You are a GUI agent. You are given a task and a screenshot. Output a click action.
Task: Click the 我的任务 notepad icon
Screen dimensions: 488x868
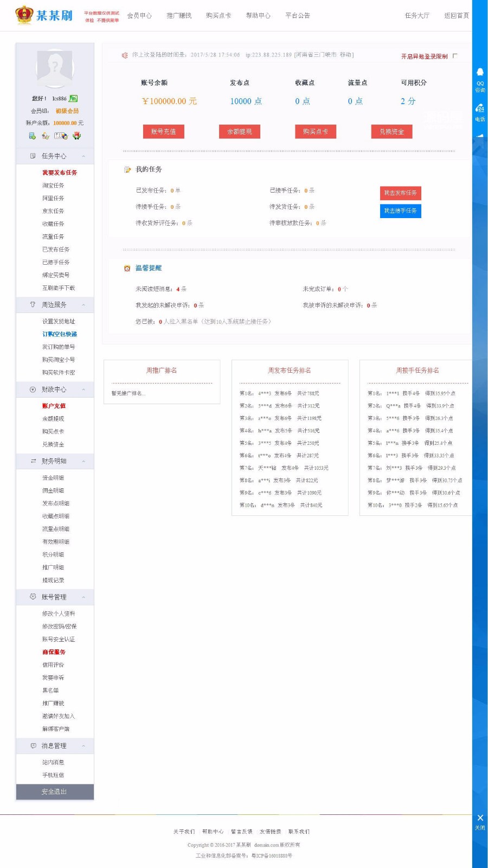(x=127, y=170)
